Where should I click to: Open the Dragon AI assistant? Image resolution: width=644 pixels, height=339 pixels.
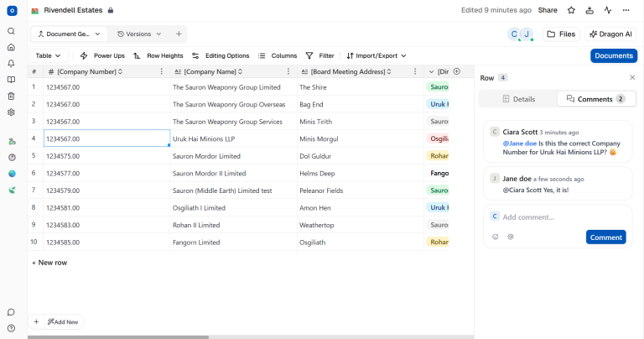pos(611,34)
